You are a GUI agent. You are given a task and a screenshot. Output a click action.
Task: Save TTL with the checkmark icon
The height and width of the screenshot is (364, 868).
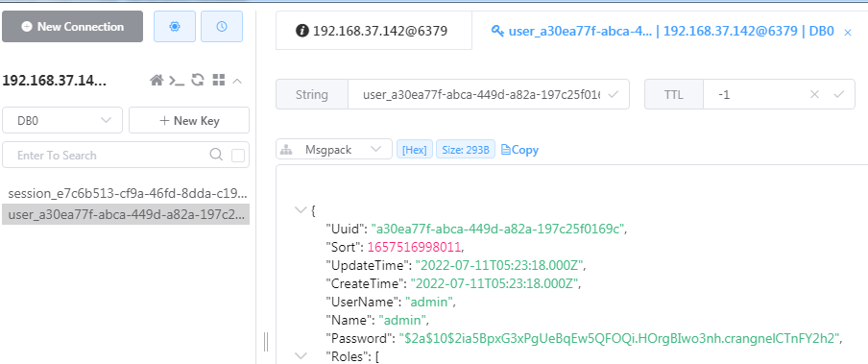point(838,95)
